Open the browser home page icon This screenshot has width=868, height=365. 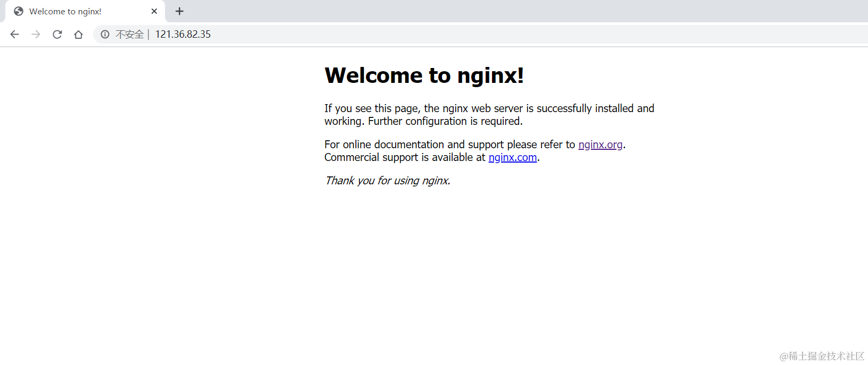point(78,35)
